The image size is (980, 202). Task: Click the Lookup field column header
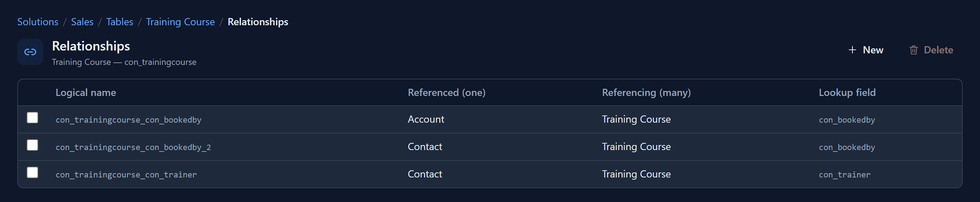[847, 93]
